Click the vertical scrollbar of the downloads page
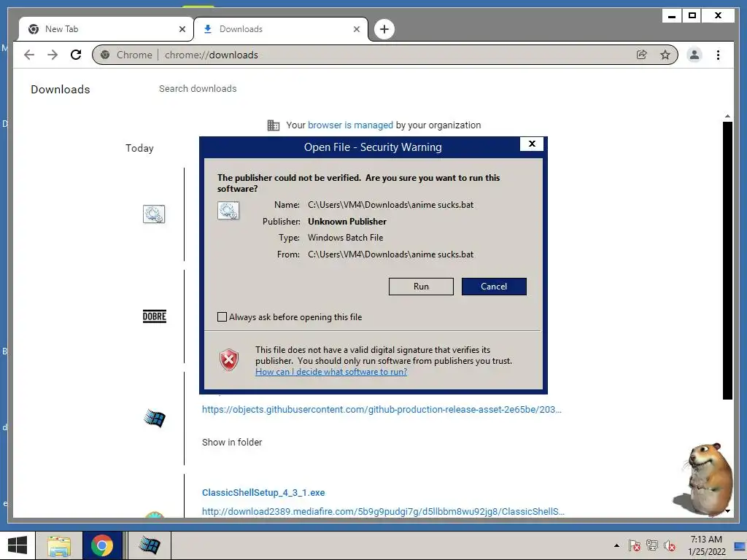This screenshot has height=560, width=747. [727, 260]
